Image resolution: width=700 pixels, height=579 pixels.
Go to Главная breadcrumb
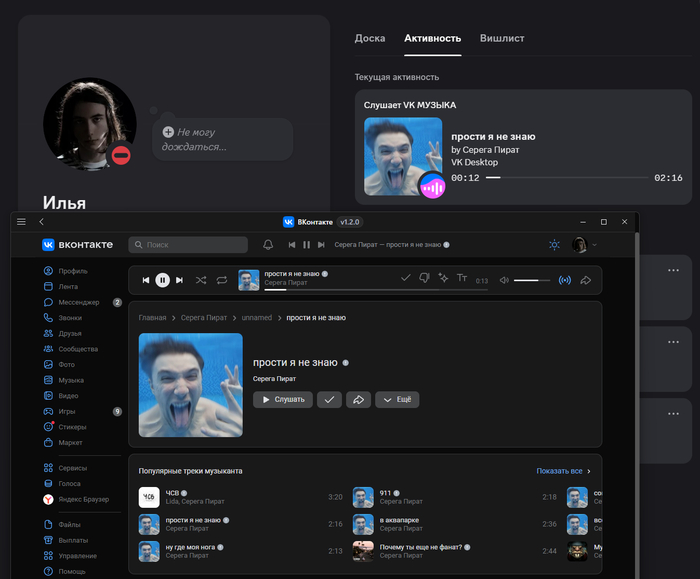point(152,318)
